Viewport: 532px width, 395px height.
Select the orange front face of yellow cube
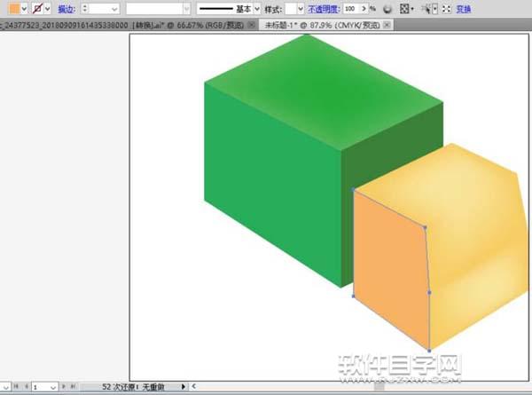[390, 268]
